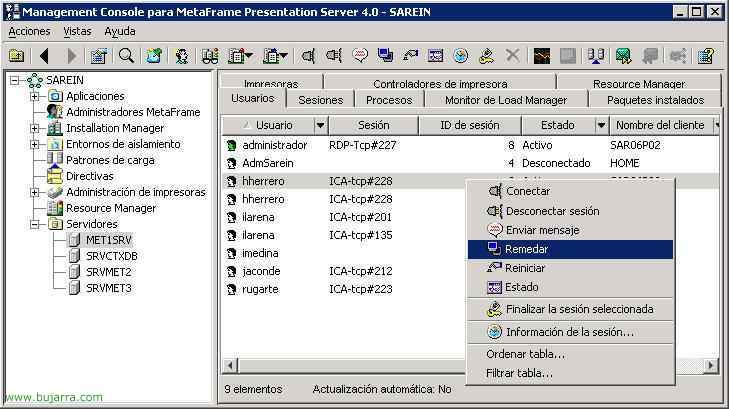Click the magnifying glass search toolbar icon
Viewport: 729px width, 409px height.
(126, 56)
